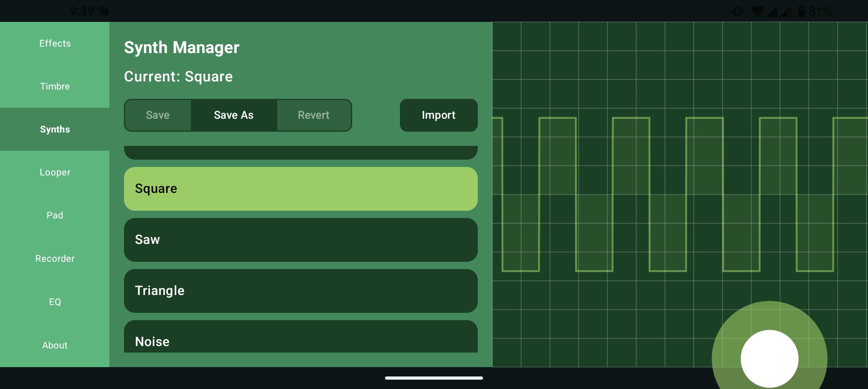
Task: Open the Effects section in sidebar
Action: [55, 43]
